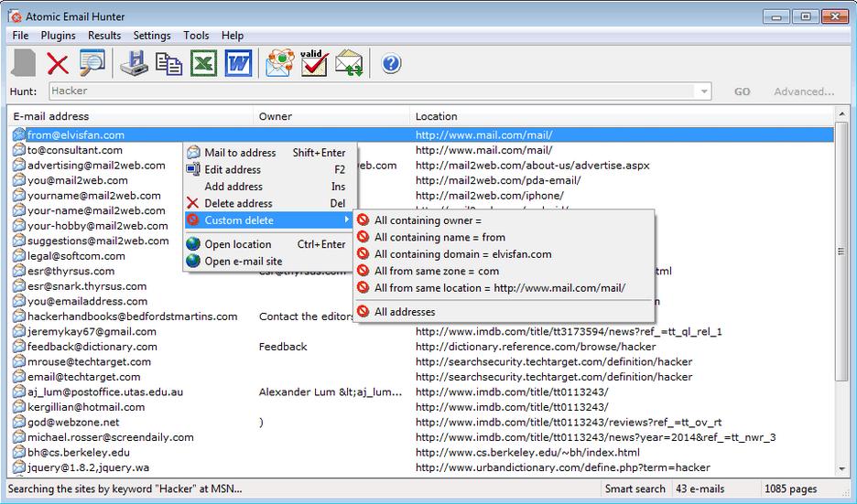The height and width of the screenshot is (504, 857).
Task: Choose Mail to address context item
Action: [x=270, y=153]
